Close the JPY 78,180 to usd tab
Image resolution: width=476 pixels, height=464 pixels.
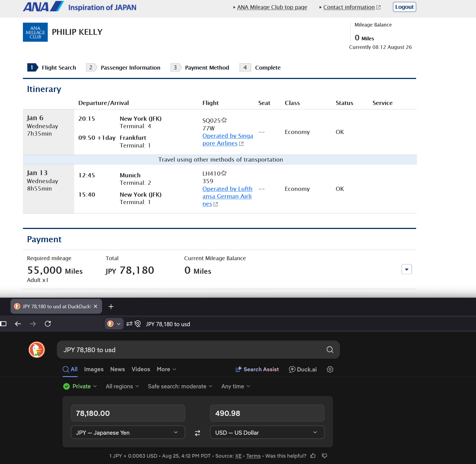tap(95, 306)
